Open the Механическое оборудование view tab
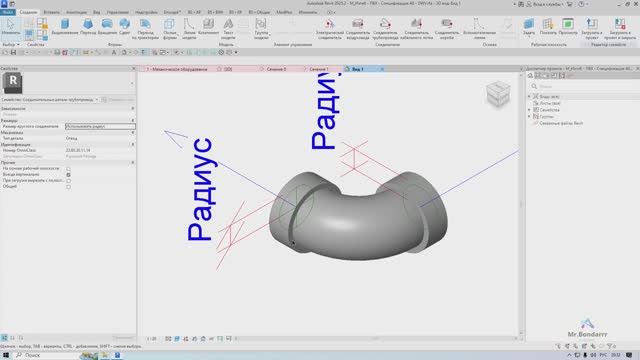 tap(177, 69)
